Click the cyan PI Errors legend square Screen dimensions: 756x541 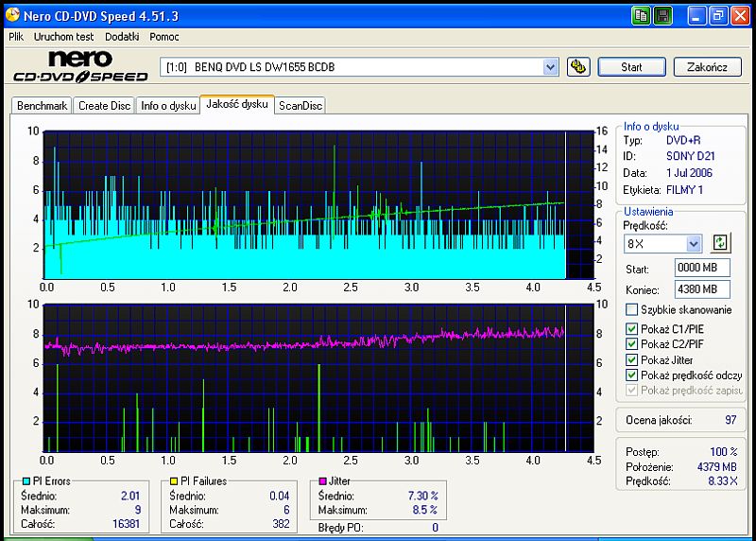pyautogui.click(x=26, y=481)
